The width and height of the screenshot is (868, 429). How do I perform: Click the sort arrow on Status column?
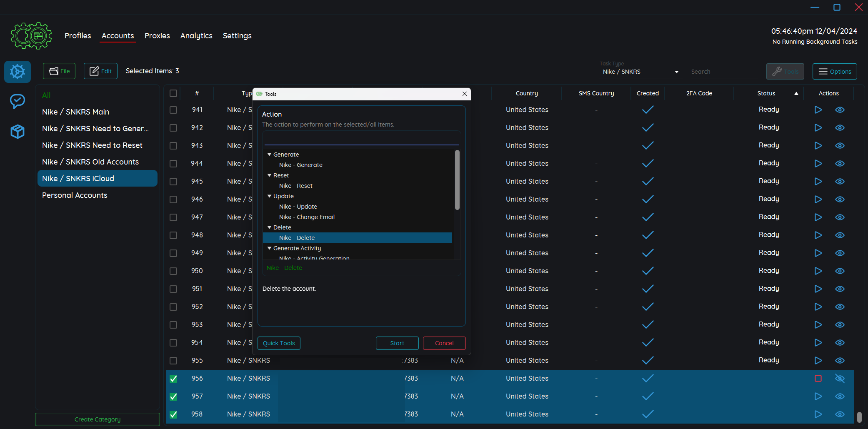point(796,94)
